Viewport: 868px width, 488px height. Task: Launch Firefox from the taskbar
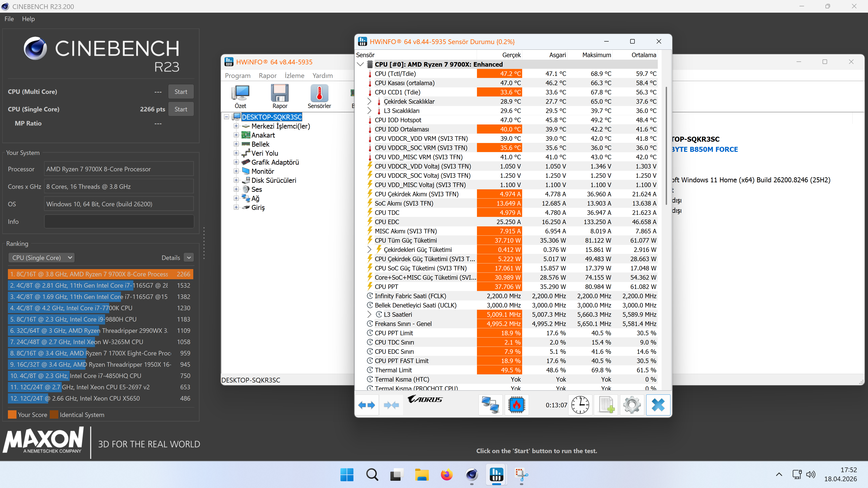pyautogui.click(x=446, y=475)
